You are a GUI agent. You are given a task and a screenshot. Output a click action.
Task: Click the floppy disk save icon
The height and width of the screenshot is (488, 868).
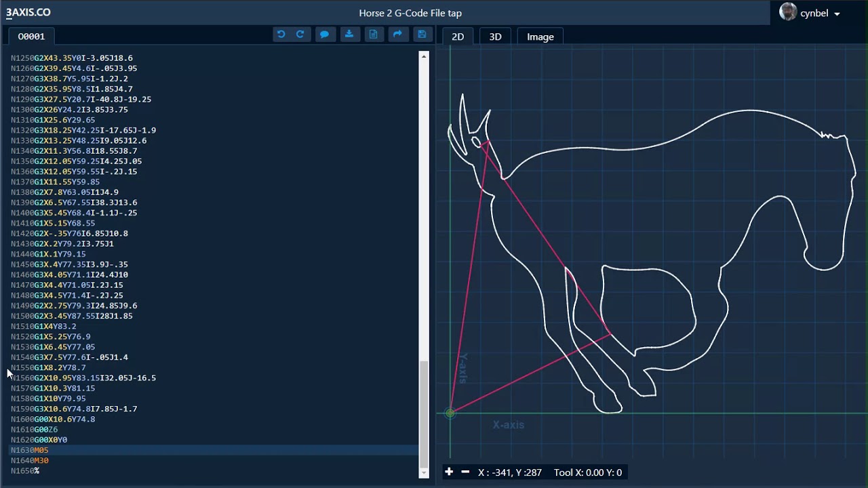coord(422,35)
